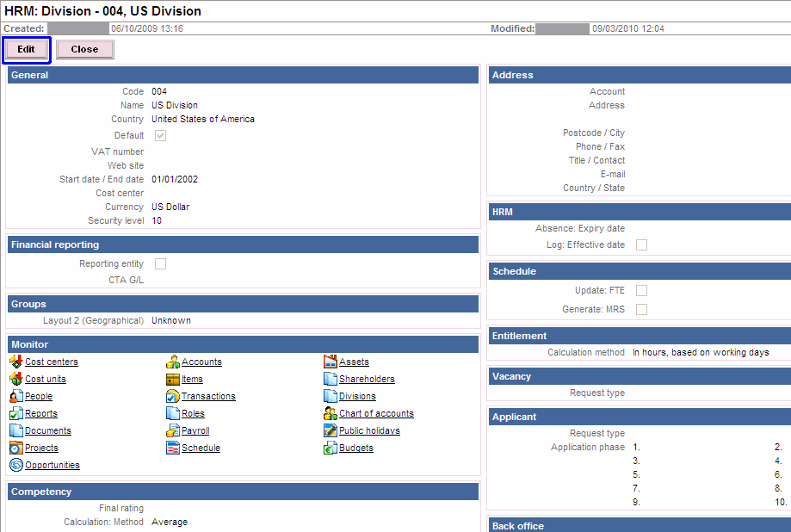Image resolution: width=791 pixels, height=532 pixels.
Task: Enable the Generate: MRS checkbox
Action: click(x=641, y=309)
